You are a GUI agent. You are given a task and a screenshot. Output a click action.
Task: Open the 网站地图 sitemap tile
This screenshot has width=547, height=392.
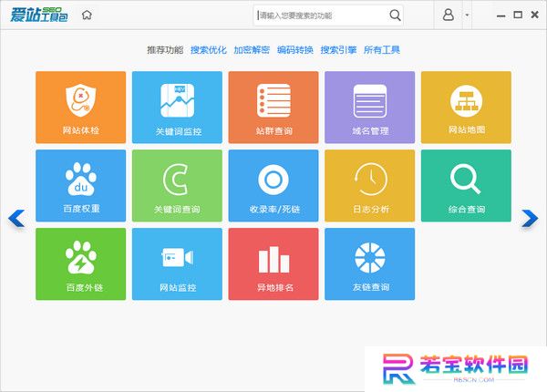[x=466, y=108]
